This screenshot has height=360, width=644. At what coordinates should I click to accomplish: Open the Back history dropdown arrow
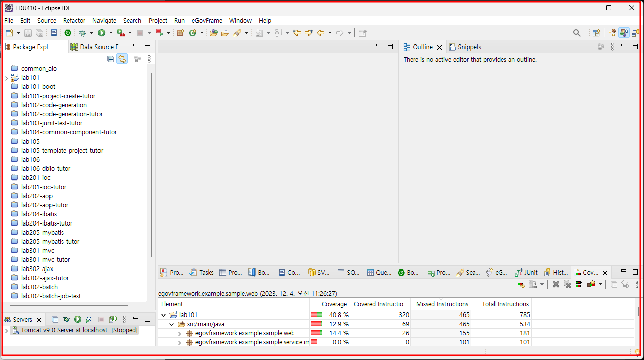pos(330,33)
